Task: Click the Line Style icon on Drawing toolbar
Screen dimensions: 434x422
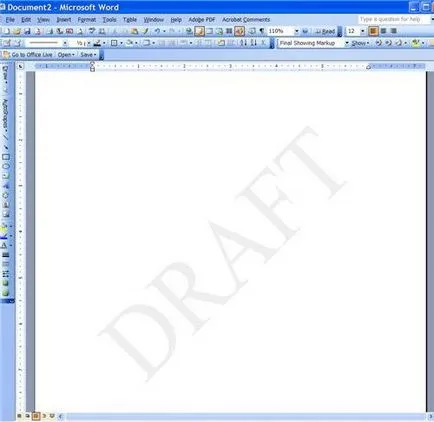Action: point(6,255)
